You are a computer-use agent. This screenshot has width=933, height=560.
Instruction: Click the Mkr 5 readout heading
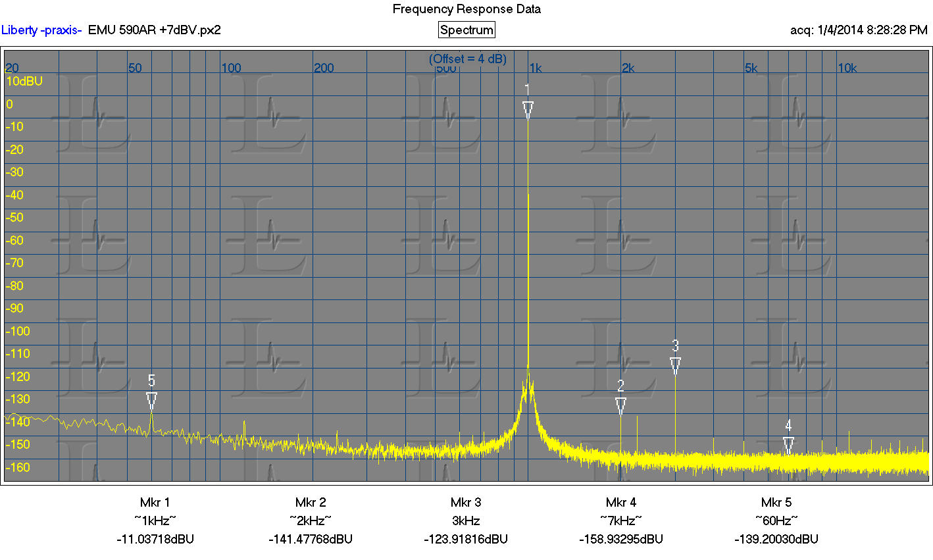pos(776,503)
